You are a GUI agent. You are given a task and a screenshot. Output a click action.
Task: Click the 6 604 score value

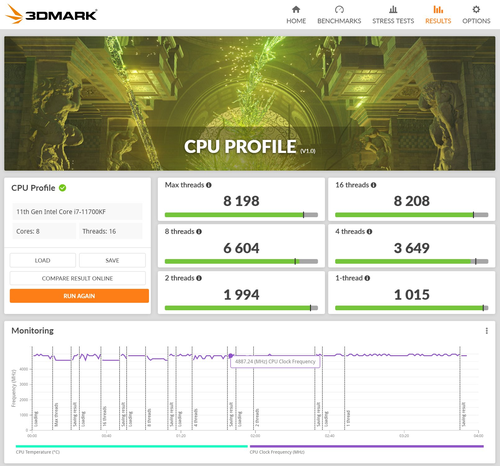click(x=241, y=248)
